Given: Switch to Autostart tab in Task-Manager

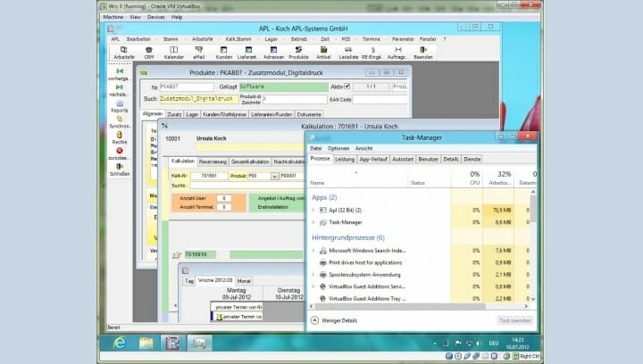Looking at the screenshot, I should (402, 159).
